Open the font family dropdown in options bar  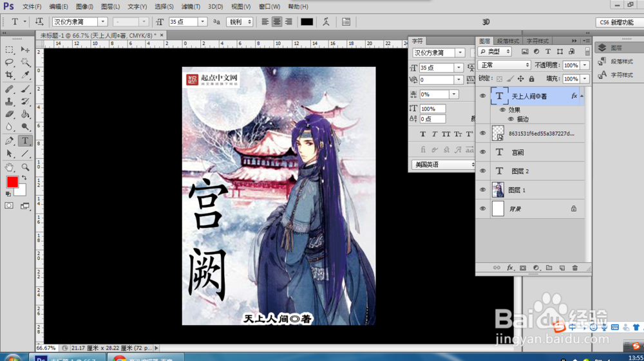click(102, 22)
